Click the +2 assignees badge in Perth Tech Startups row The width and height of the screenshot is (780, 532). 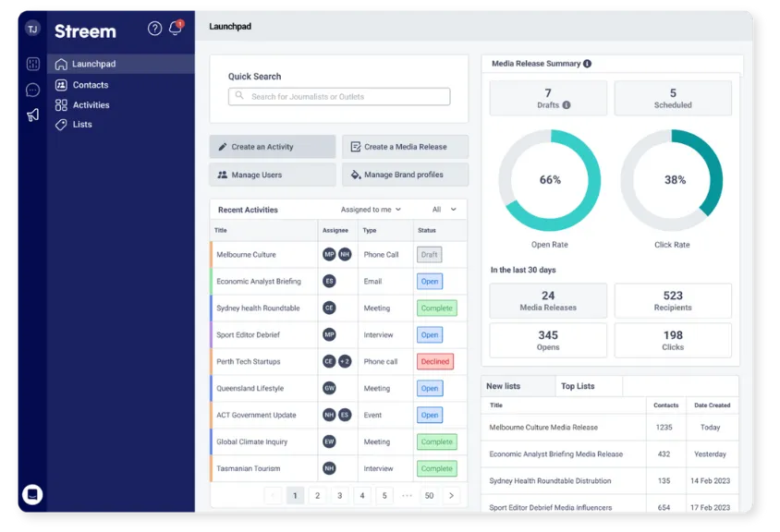pos(345,361)
